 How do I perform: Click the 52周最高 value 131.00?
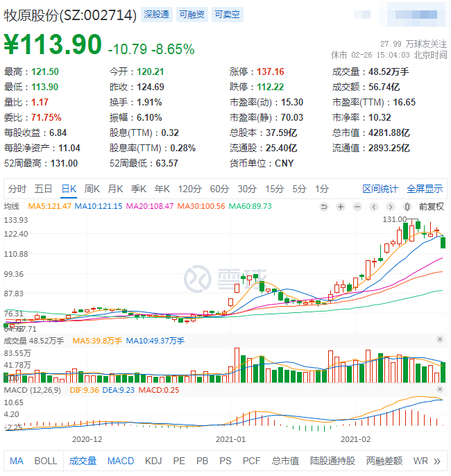tap(64, 163)
